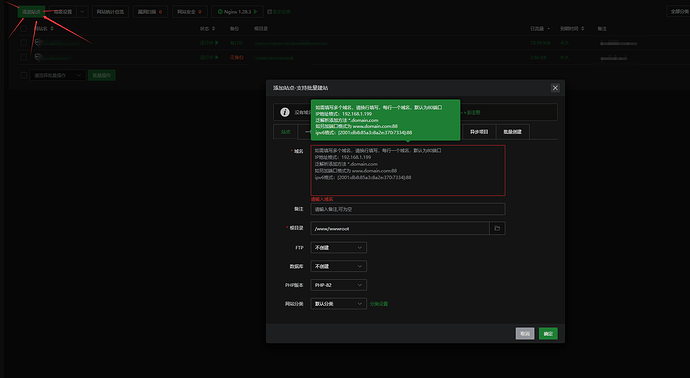The image size is (690, 378).
Task: Open the first site's root directory path
Action: [x=291, y=43]
